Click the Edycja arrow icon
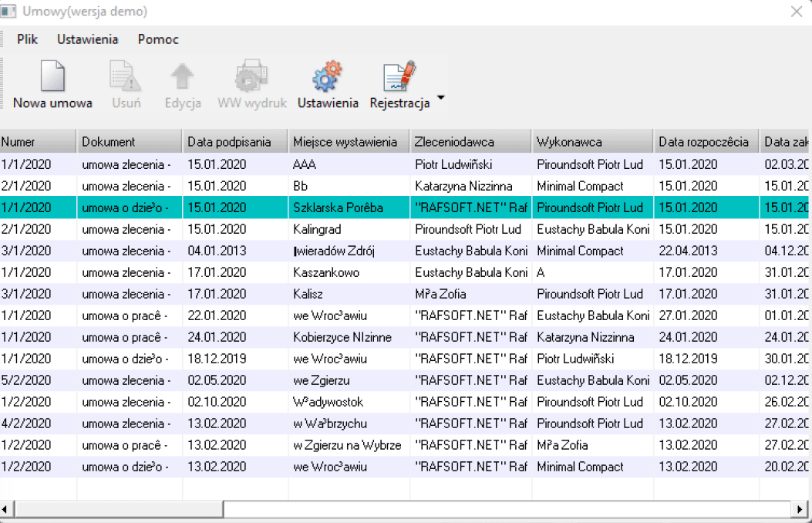Viewport: 812px width, 523px height. (x=183, y=77)
